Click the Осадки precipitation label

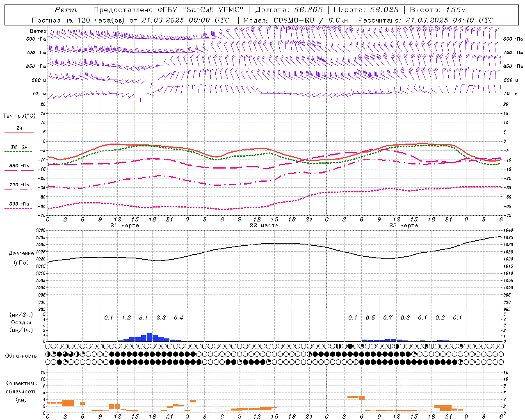tap(21, 323)
